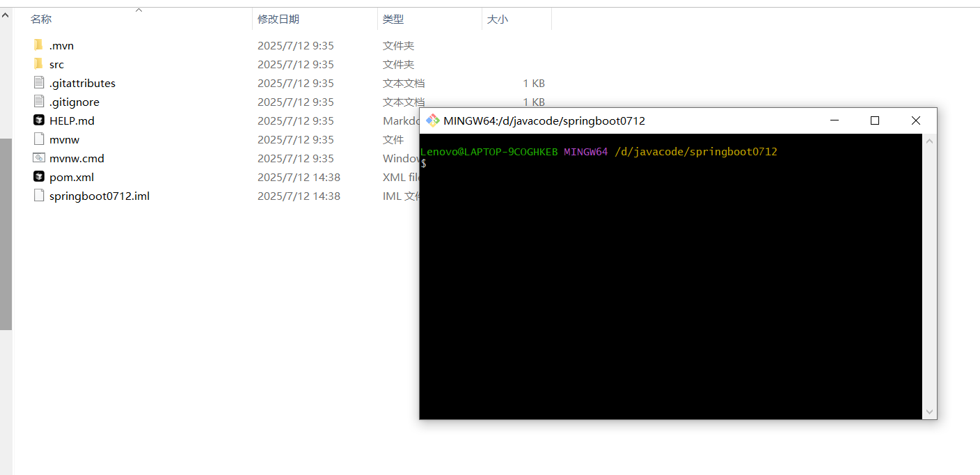Viewport: 980px width, 475px height.
Task: Click the modified date of pom.xml
Action: tap(299, 177)
